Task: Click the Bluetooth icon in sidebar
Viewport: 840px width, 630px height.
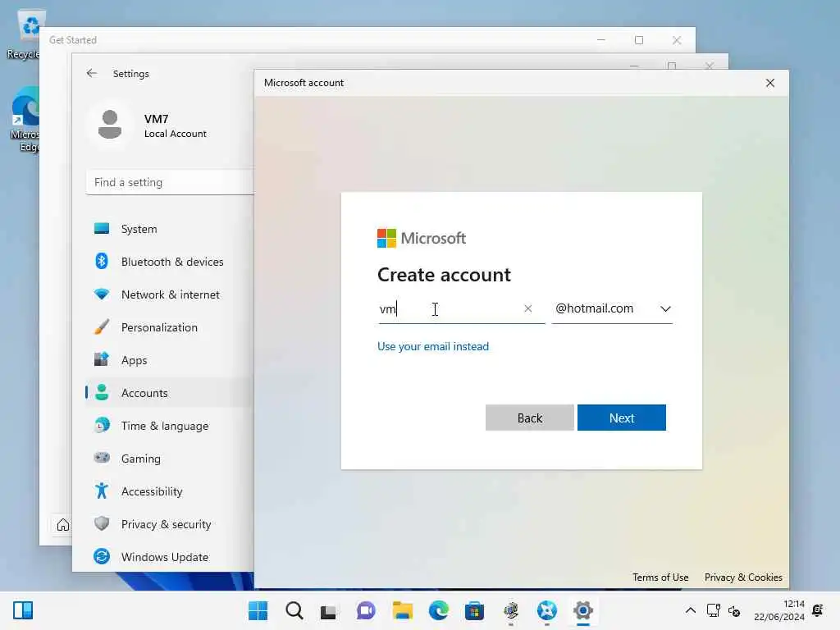Action: tap(101, 261)
